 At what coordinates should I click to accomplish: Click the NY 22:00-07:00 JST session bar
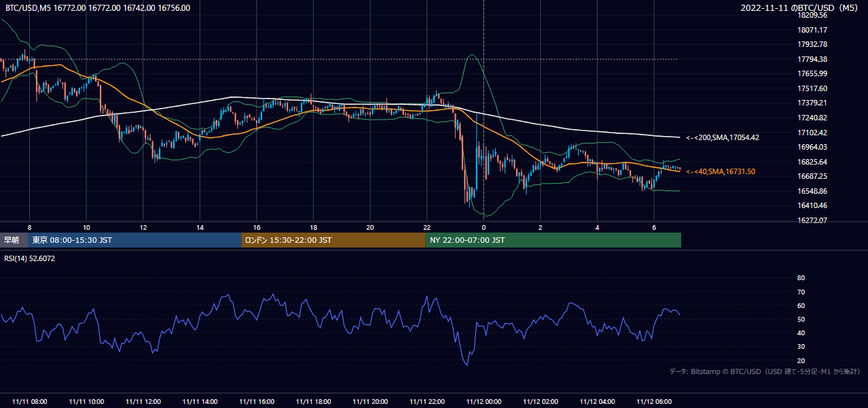[x=554, y=240]
